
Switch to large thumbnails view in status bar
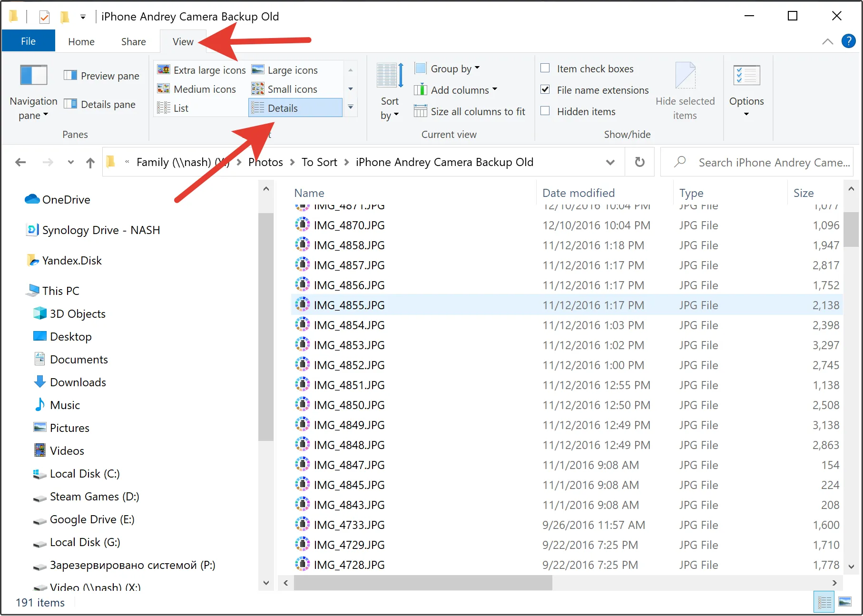point(845,602)
